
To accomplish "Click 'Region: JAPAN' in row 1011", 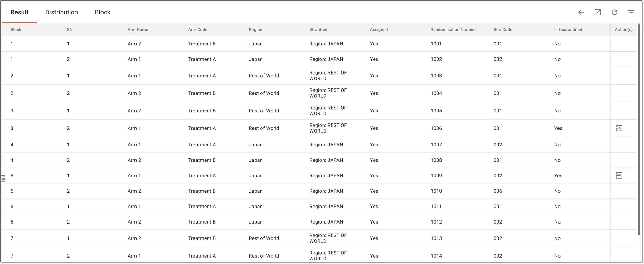I will click(326, 207).
